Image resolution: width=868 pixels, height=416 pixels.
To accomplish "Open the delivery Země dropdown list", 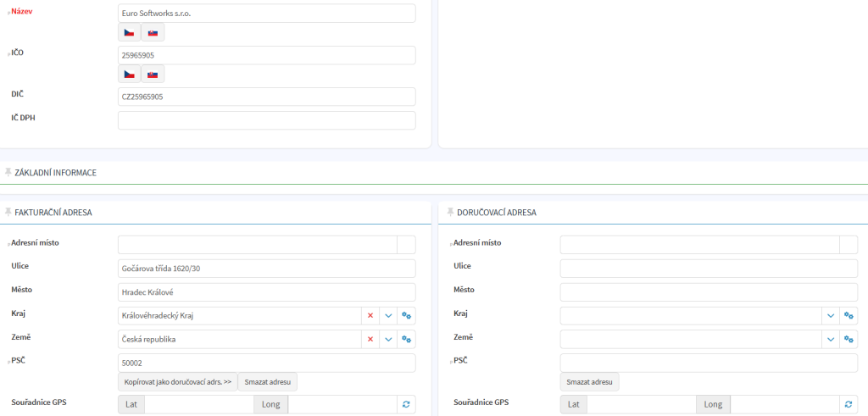I will 831,340.
